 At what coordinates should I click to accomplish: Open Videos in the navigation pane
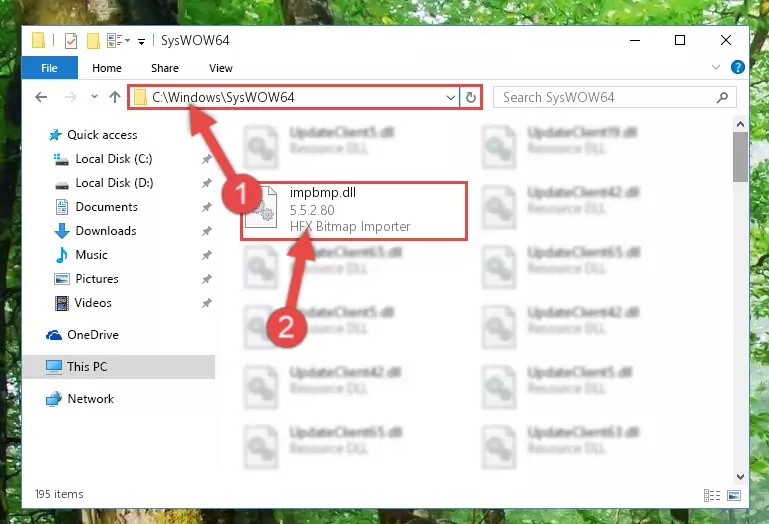(93, 303)
